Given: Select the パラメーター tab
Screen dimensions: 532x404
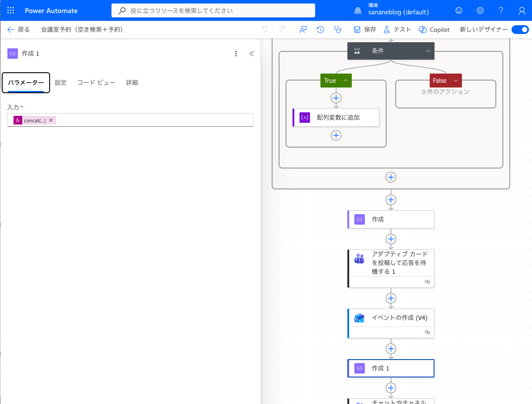Looking at the screenshot, I should [x=26, y=83].
